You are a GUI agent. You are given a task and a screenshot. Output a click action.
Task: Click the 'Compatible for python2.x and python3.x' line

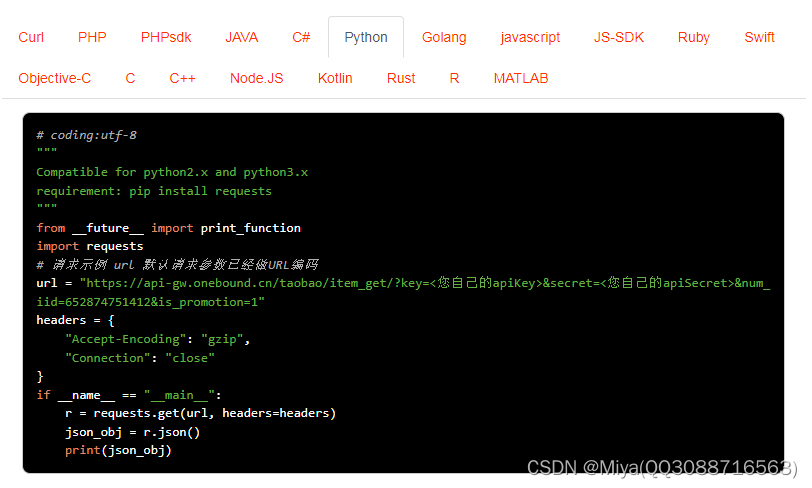pyautogui.click(x=172, y=172)
